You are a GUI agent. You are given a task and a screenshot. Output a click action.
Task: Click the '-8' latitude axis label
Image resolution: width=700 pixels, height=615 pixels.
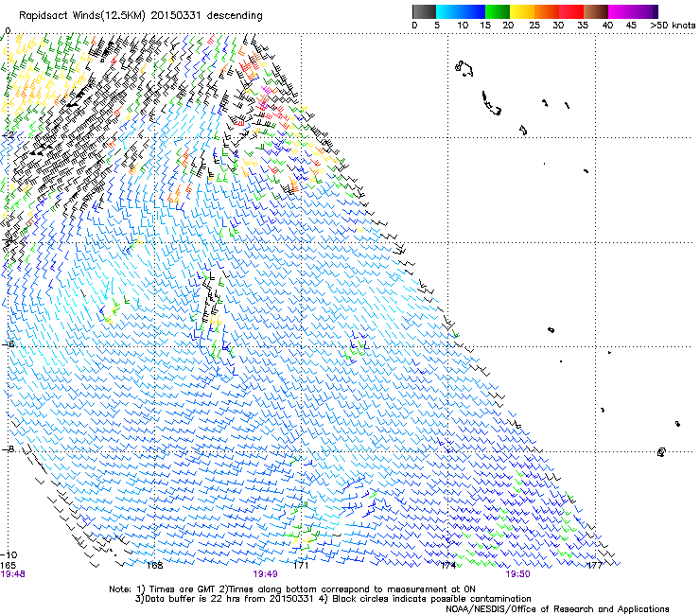(x=8, y=448)
